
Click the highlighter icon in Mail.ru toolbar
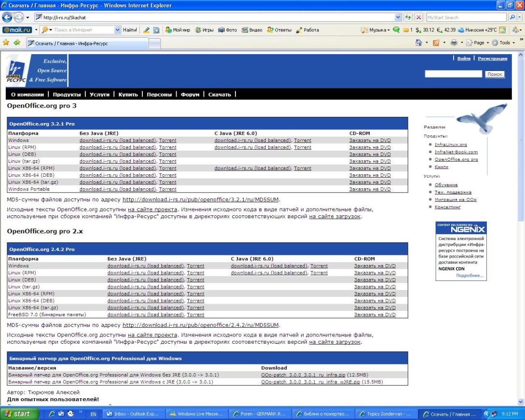pyautogui.click(x=146, y=30)
